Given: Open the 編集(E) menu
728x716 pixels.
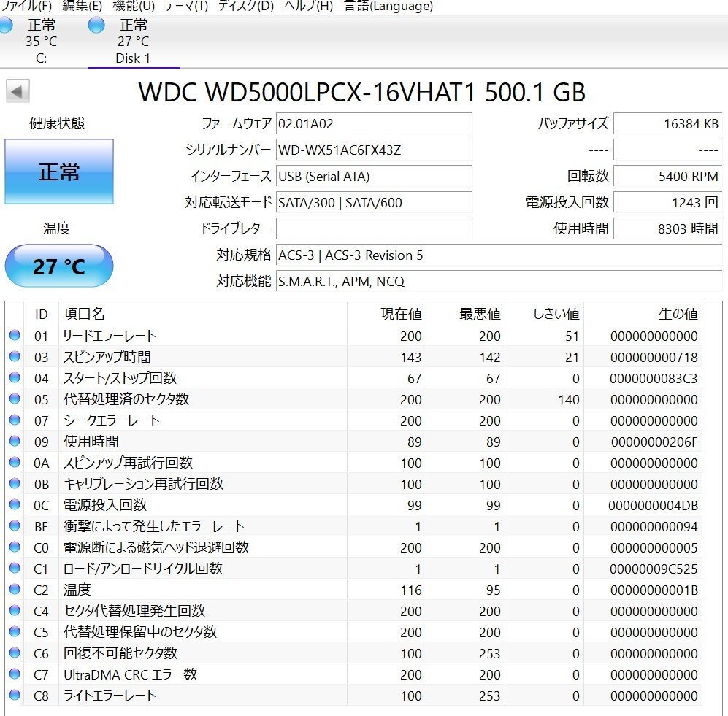Looking at the screenshot, I should tap(83, 6).
